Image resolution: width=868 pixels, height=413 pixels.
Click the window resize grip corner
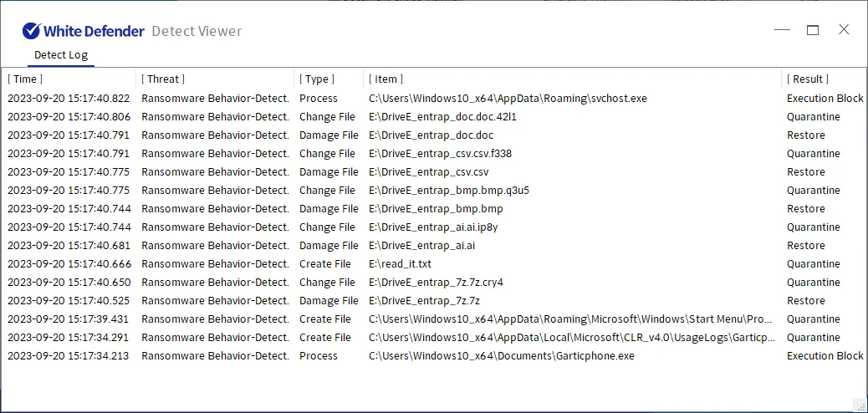[x=860, y=405]
